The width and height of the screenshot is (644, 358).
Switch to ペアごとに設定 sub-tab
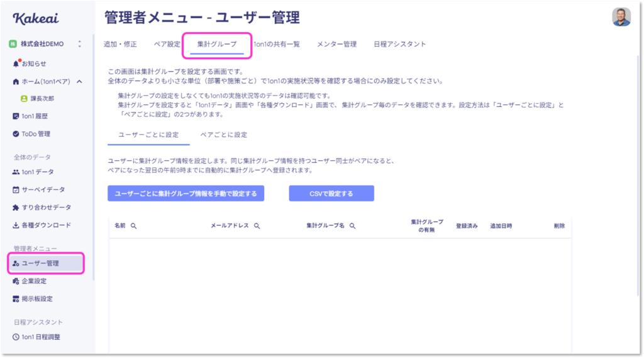[223, 135]
